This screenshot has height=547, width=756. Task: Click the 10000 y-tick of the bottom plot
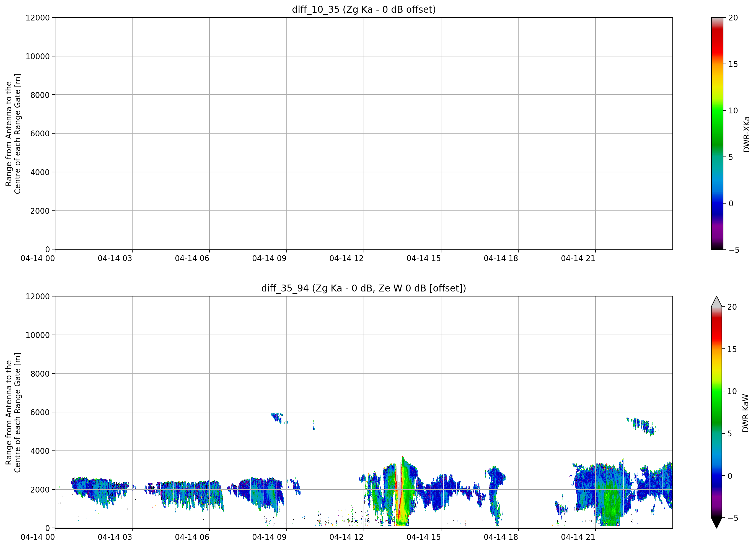point(38,335)
